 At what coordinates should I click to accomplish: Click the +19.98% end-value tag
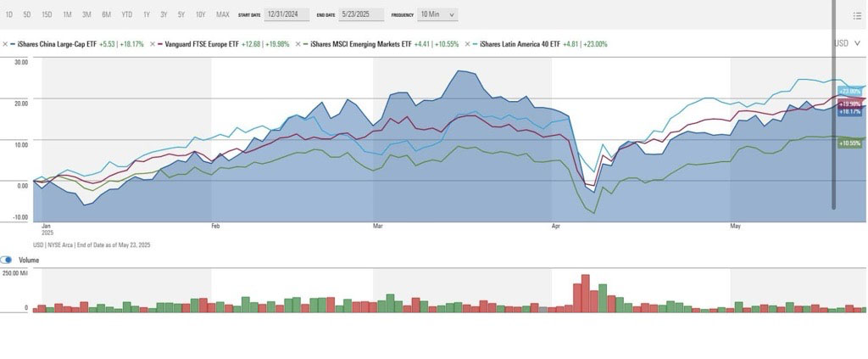point(849,104)
